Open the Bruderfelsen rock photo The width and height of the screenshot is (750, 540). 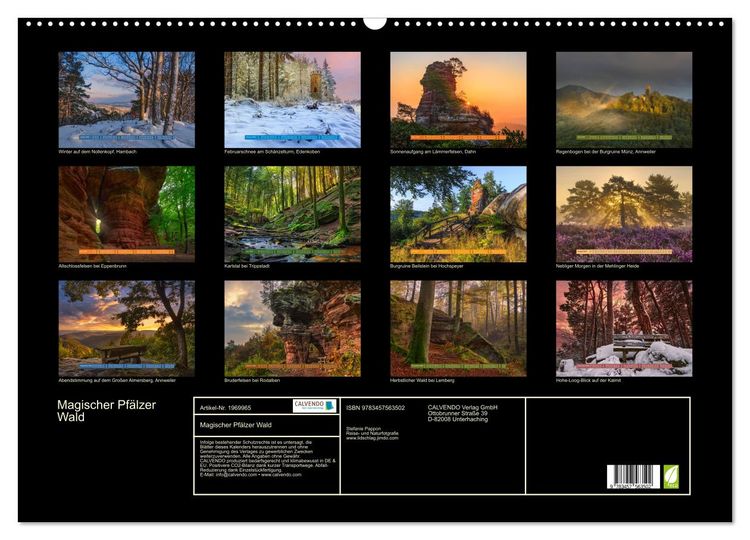pyautogui.click(x=292, y=328)
